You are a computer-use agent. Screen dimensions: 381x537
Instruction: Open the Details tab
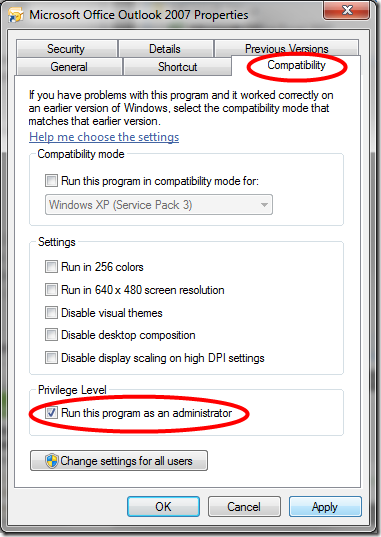(165, 49)
